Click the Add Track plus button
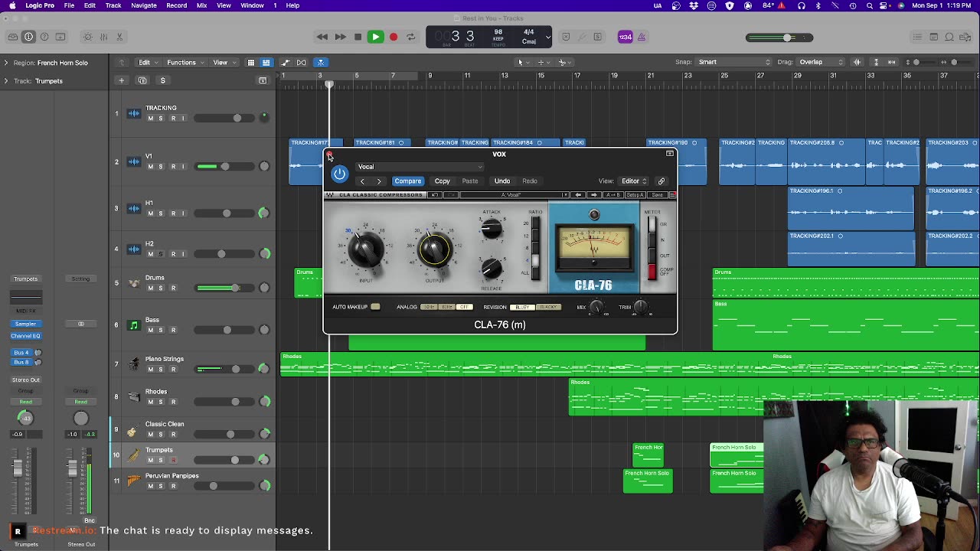 pos(121,80)
